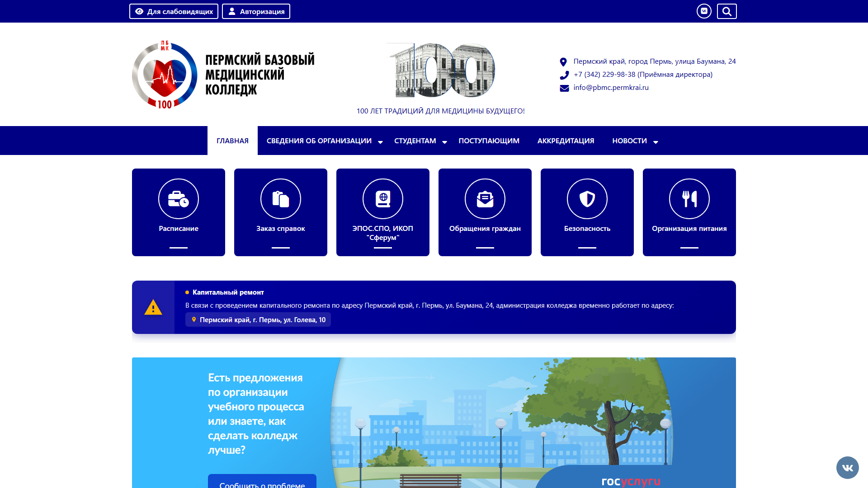The width and height of the screenshot is (868, 488).
Task: Expand the Новости dropdown arrow
Action: click(x=656, y=142)
